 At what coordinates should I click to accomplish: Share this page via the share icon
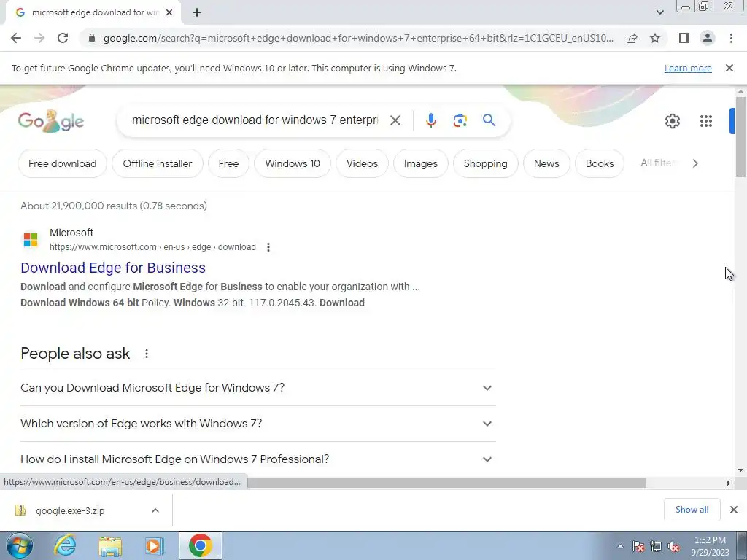pyautogui.click(x=632, y=38)
